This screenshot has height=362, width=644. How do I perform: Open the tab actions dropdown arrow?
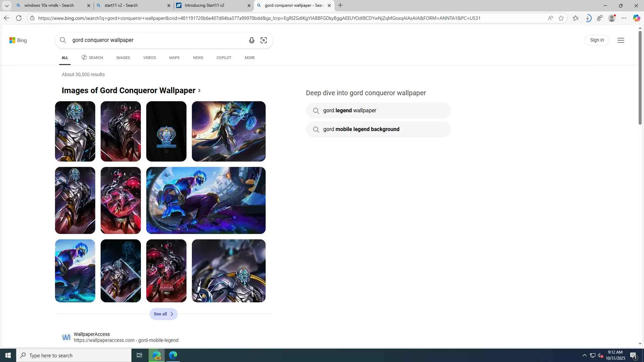[6, 5]
